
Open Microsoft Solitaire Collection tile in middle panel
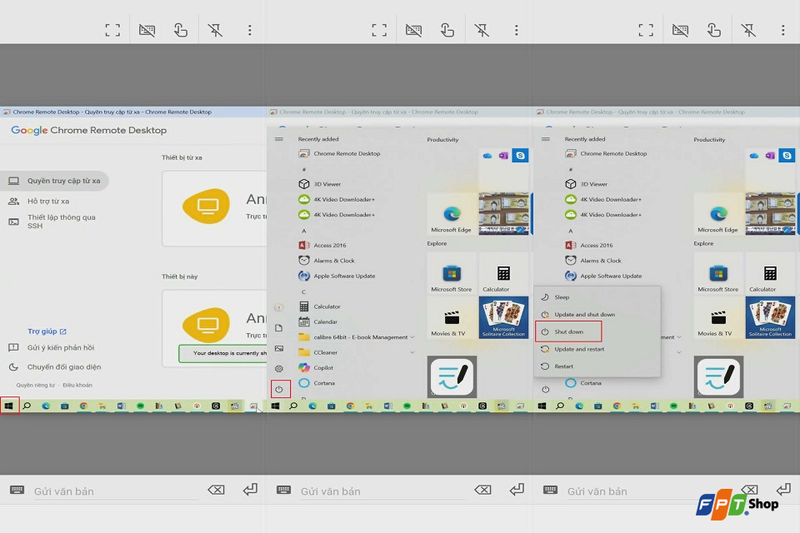pyautogui.click(x=504, y=317)
